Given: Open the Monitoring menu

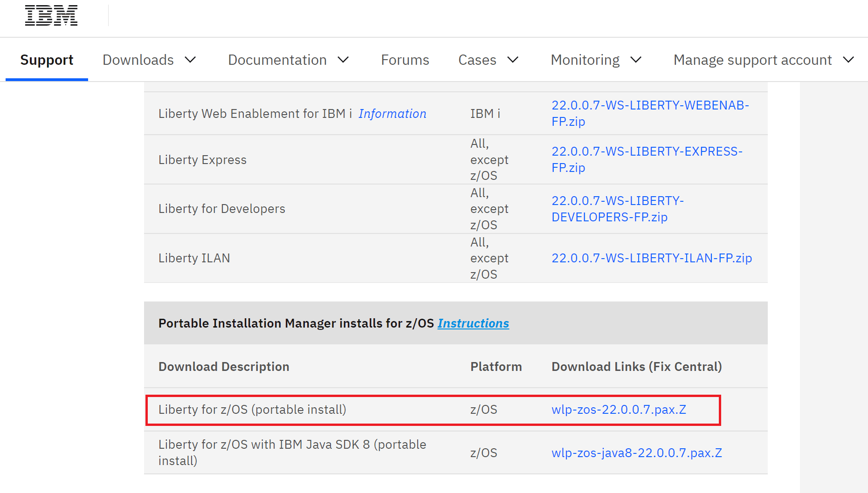Looking at the screenshot, I should (585, 60).
